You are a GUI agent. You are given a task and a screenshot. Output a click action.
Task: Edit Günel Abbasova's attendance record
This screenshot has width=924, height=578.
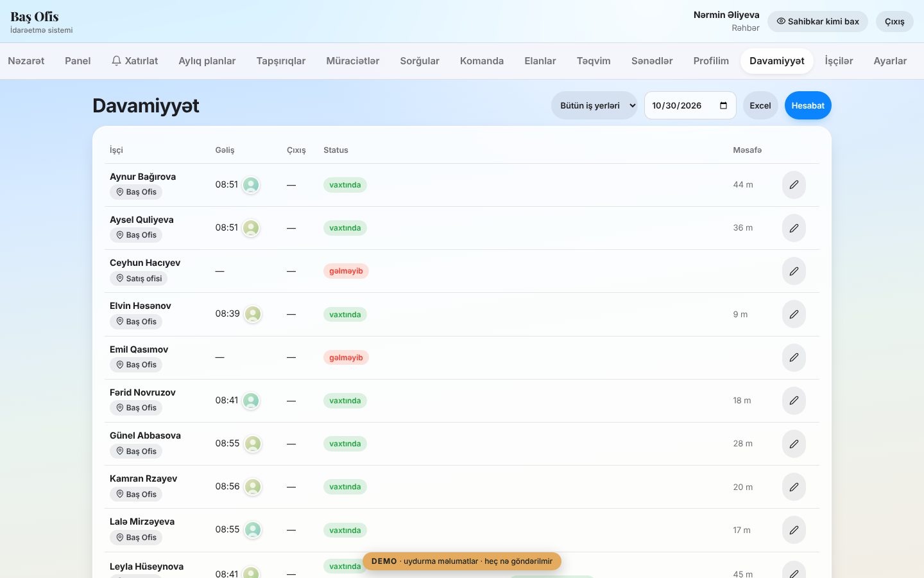click(794, 444)
